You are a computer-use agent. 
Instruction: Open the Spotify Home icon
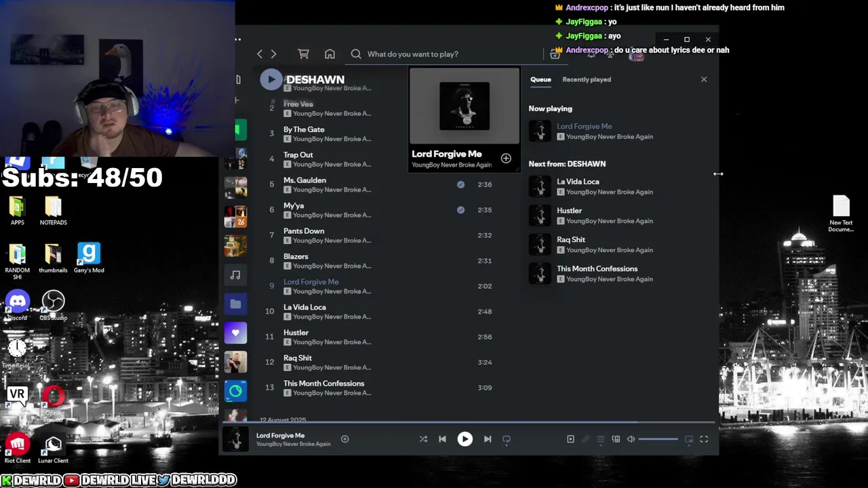pos(330,54)
